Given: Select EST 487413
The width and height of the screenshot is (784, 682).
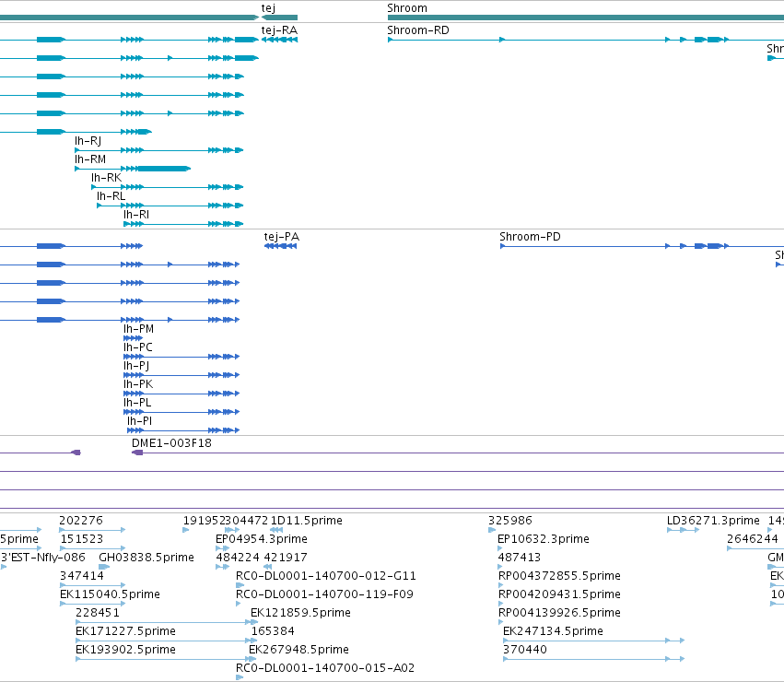Looking at the screenshot, I should click(x=520, y=558).
